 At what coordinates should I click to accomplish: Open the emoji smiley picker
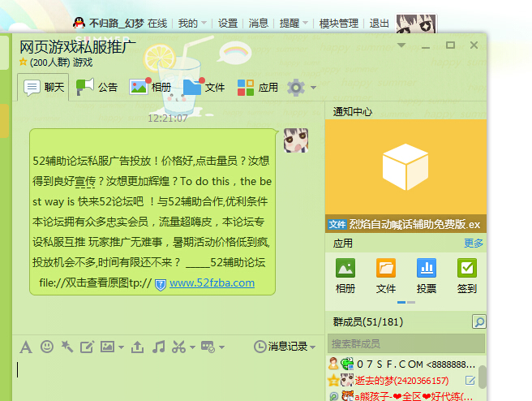click(47, 347)
